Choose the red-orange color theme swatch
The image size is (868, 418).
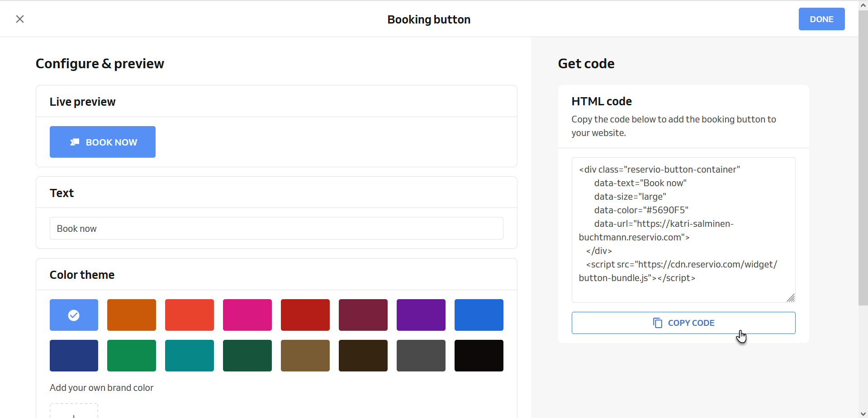(x=190, y=315)
